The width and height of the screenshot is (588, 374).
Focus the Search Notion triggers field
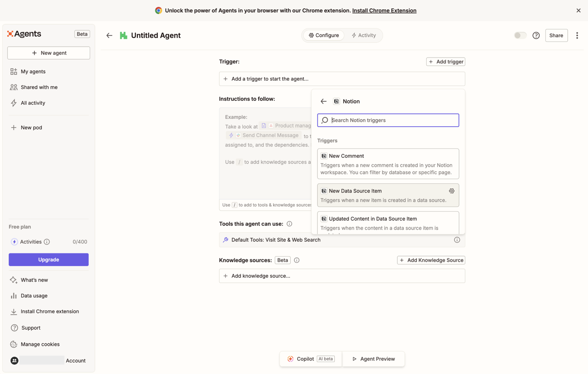coord(393,120)
